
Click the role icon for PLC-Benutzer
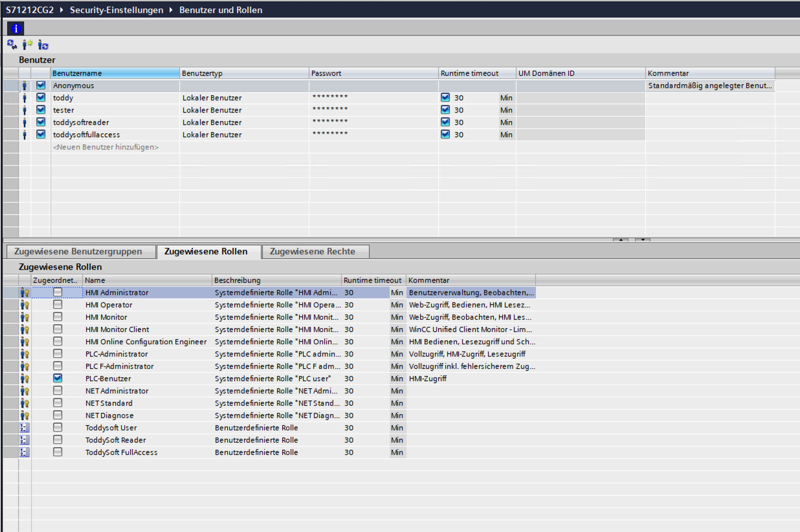click(x=25, y=379)
